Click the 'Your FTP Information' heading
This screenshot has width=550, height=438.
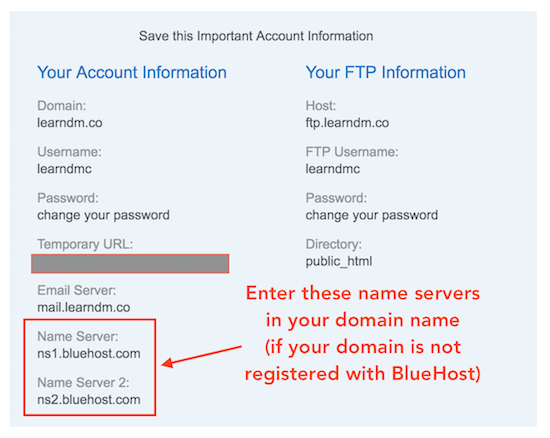[x=385, y=73]
